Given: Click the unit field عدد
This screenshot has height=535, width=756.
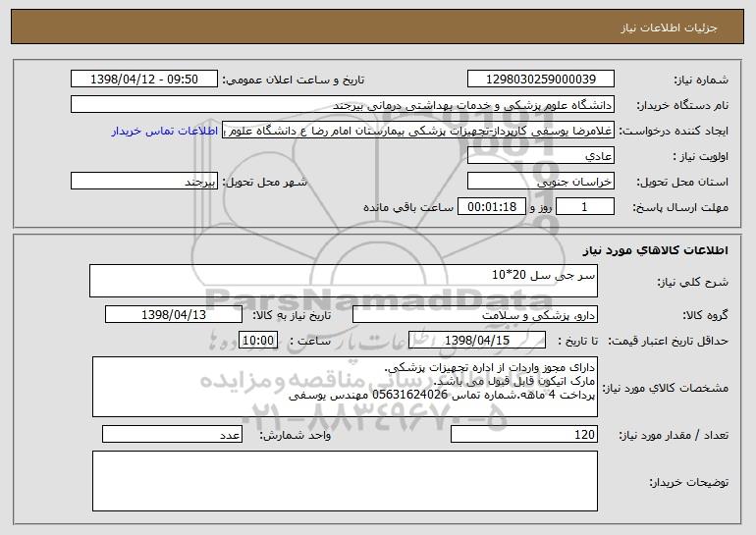Looking at the screenshot, I should 172,435.
